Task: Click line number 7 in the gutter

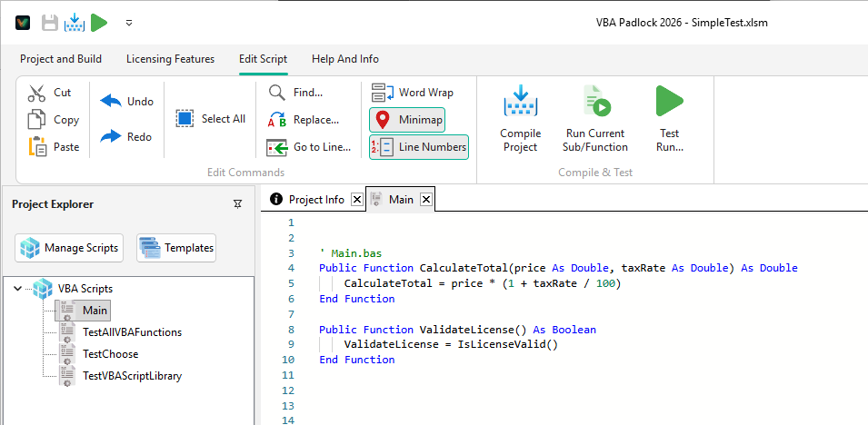Action: [x=291, y=314]
